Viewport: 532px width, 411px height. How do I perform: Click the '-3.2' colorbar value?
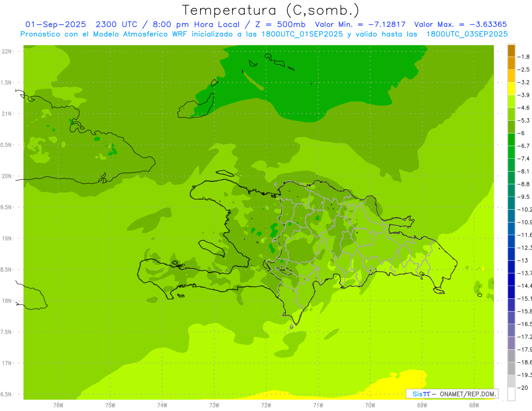(x=524, y=82)
